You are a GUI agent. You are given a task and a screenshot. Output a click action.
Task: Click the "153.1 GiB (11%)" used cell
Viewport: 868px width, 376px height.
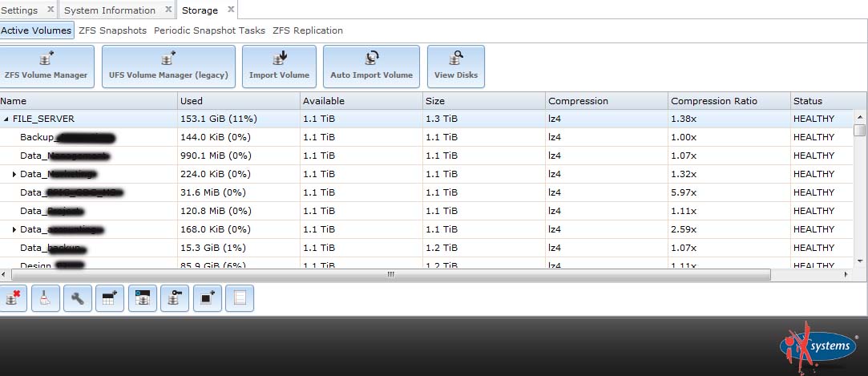point(219,119)
